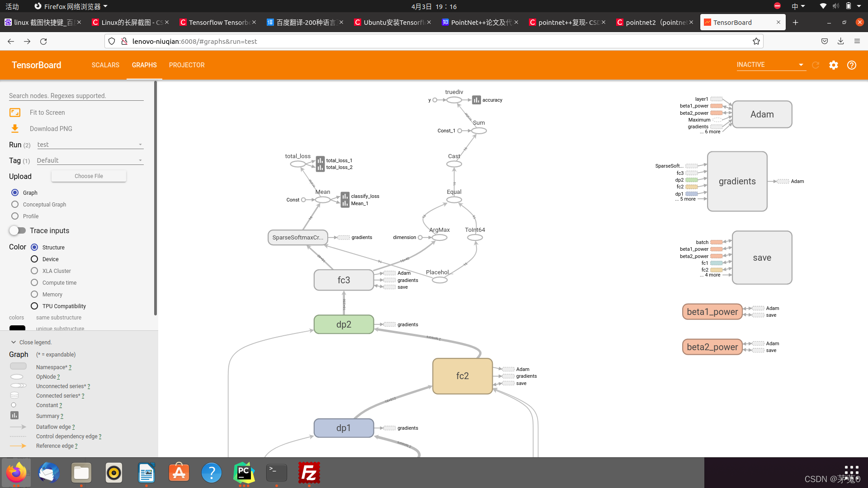Open the INACTIVE plugins dropdown
Viewport: 868px width, 488px height.
point(770,65)
